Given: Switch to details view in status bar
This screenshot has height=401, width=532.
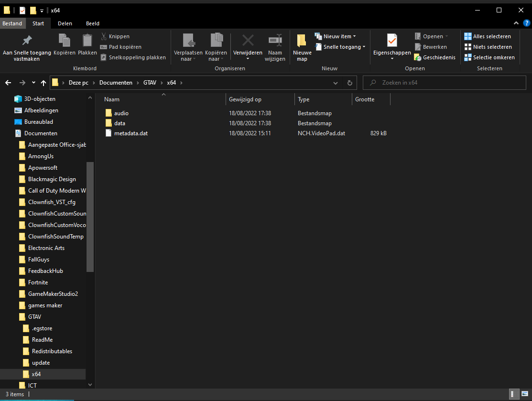Looking at the screenshot, I should (x=514, y=394).
